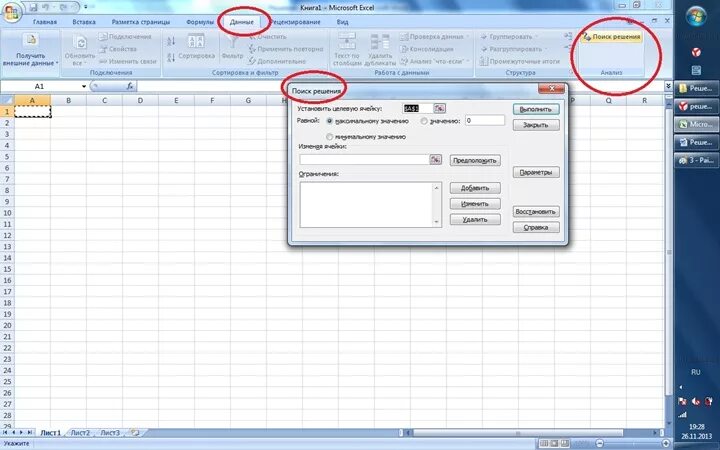Click the значению value input field
720x450 pixels.
(x=484, y=121)
